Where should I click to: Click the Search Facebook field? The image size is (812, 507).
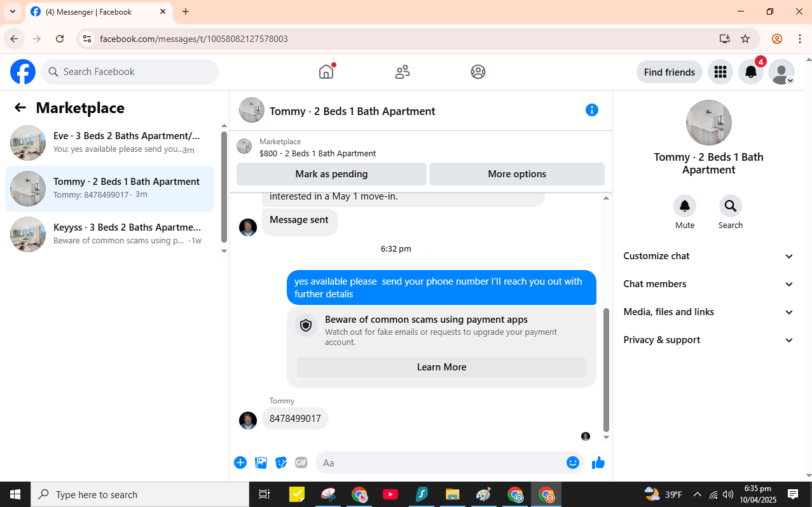tap(130, 72)
